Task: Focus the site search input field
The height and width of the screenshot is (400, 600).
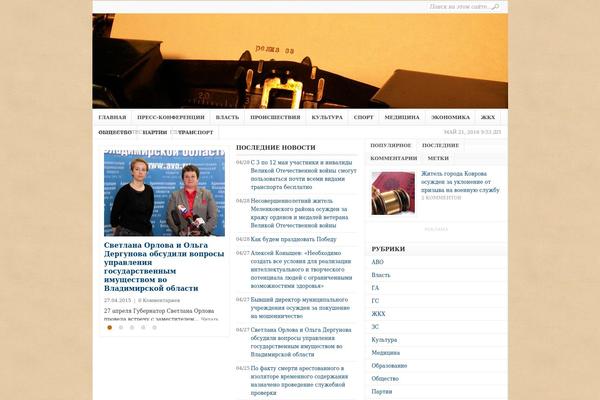Action: 458,7
